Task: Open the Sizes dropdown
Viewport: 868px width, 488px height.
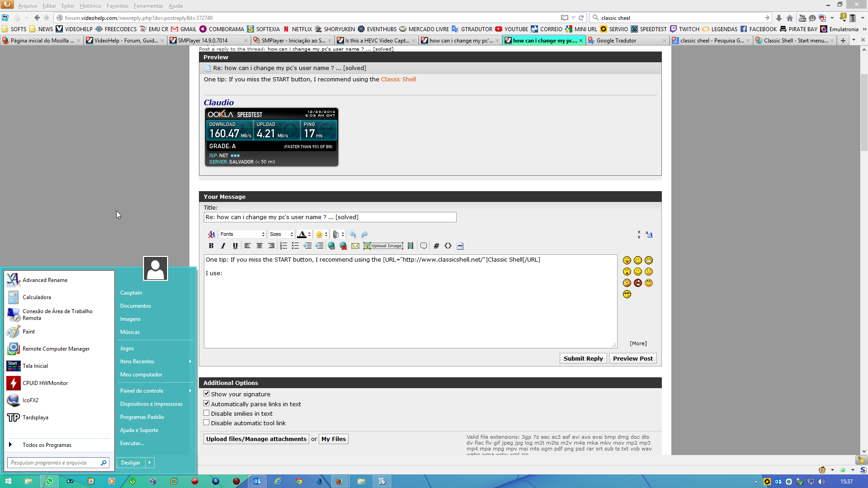Action: pyautogui.click(x=281, y=234)
